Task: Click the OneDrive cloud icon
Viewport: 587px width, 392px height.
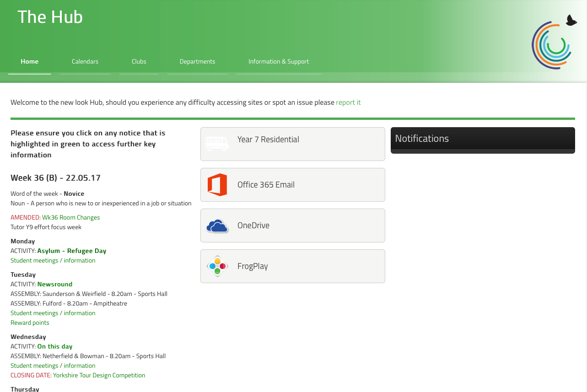Action: [x=217, y=226]
